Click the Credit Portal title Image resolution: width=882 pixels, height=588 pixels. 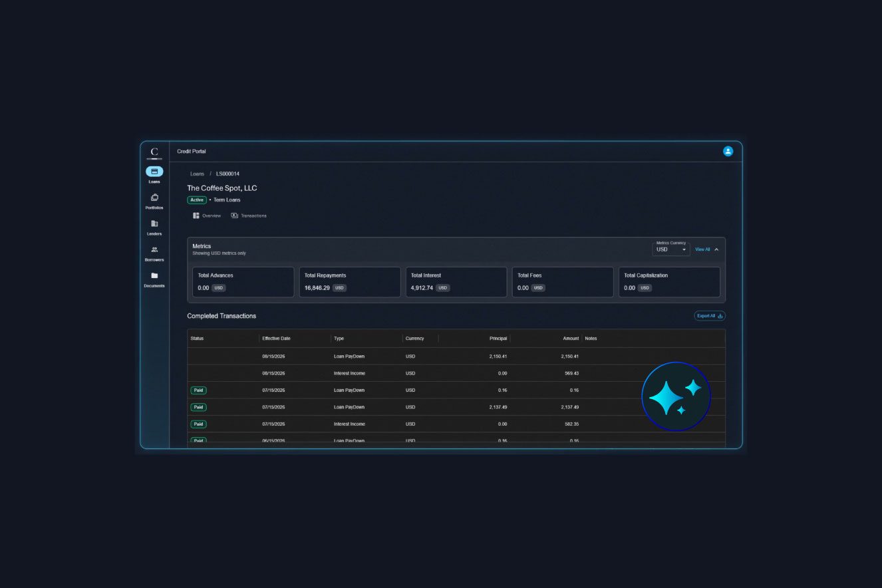point(192,152)
